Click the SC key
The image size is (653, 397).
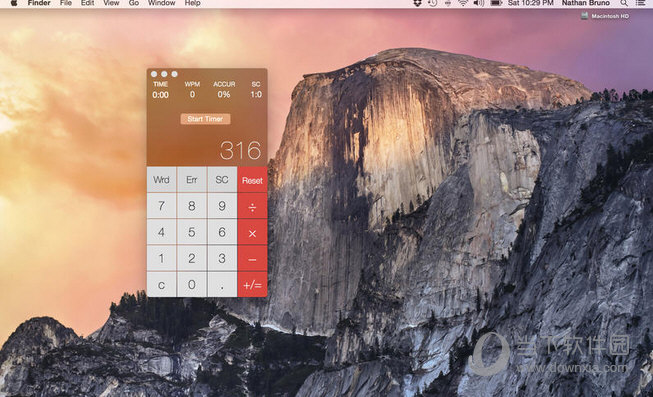[x=222, y=180]
